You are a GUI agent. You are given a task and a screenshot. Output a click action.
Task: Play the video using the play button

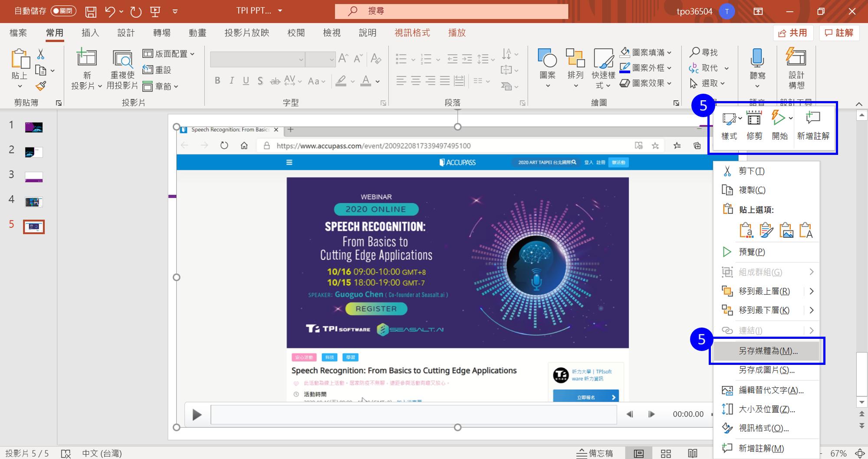[x=197, y=415]
